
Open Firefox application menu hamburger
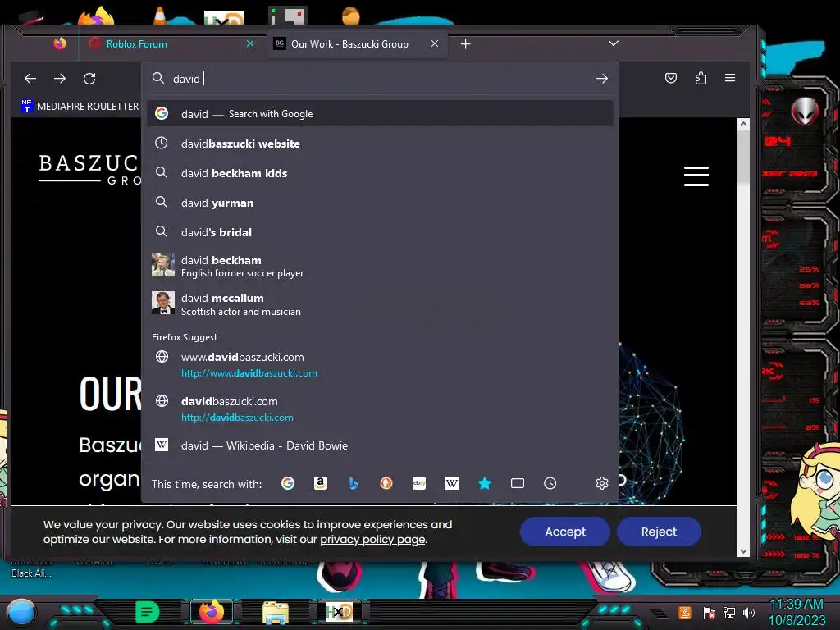pos(729,78)
